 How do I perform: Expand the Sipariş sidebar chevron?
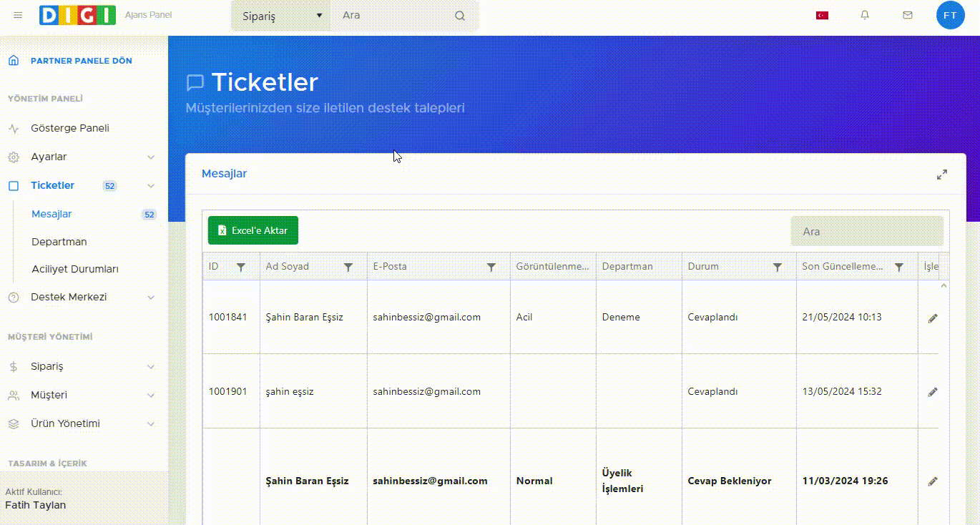(x=151, y=367)
